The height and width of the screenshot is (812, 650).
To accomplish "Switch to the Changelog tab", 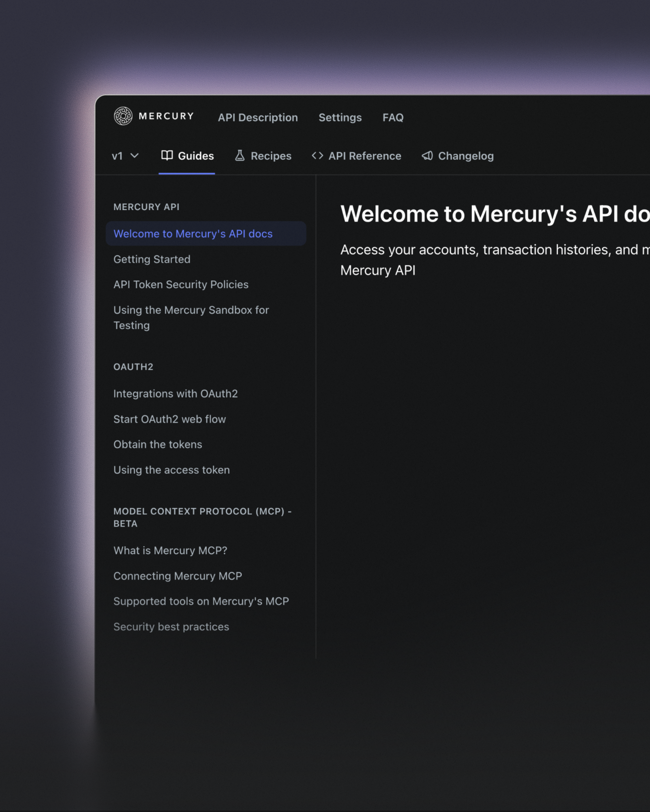I will point(458,156).
